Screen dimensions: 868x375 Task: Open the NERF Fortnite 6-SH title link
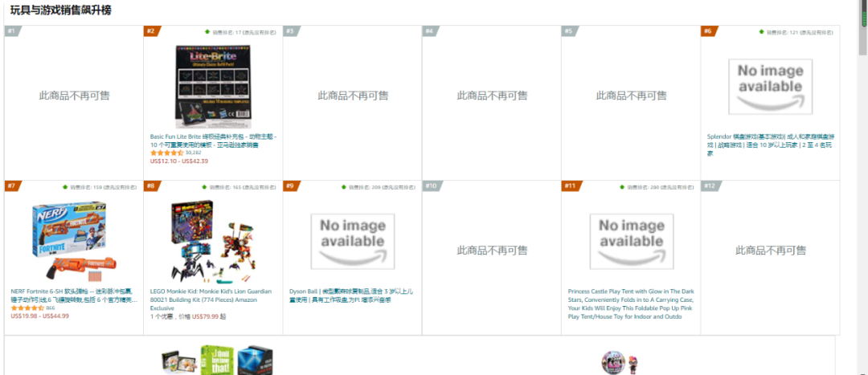pos(74,296)
